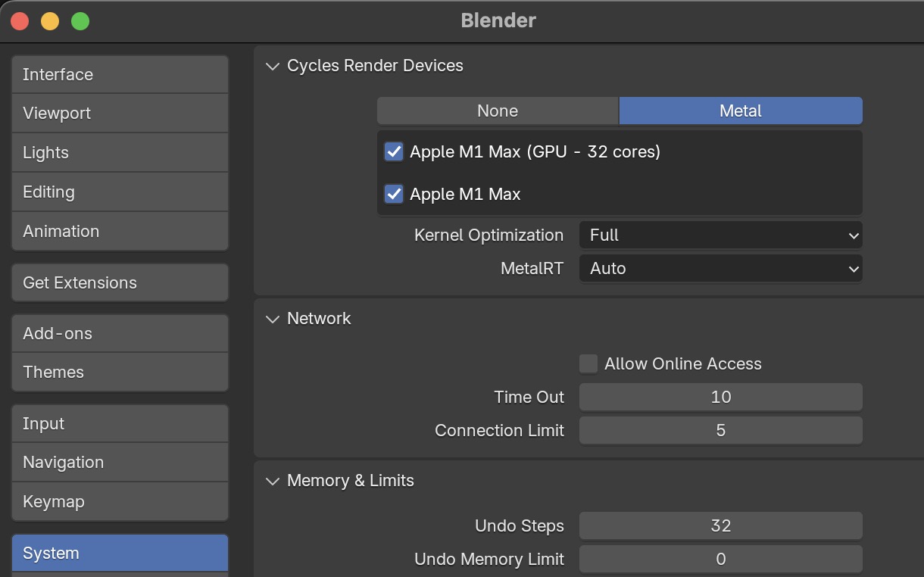This screenshot has height=577, width=924.
Task: Uncheck the Apple M1 Max CPU device
Action: 394,194
